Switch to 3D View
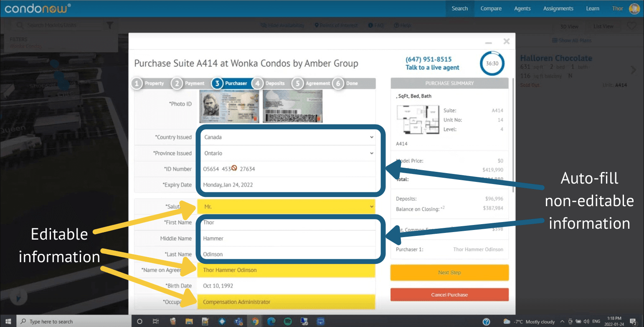 (x=570, y=26)
